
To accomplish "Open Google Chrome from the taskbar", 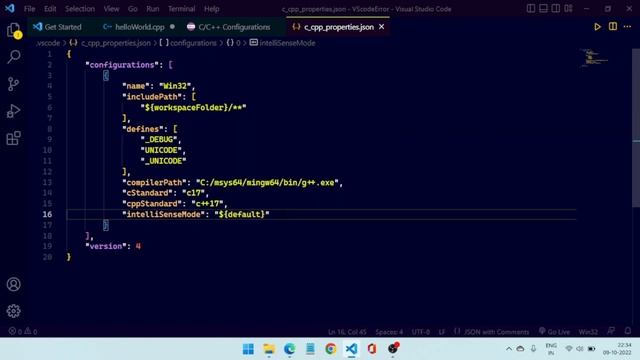I will [331, 349].
